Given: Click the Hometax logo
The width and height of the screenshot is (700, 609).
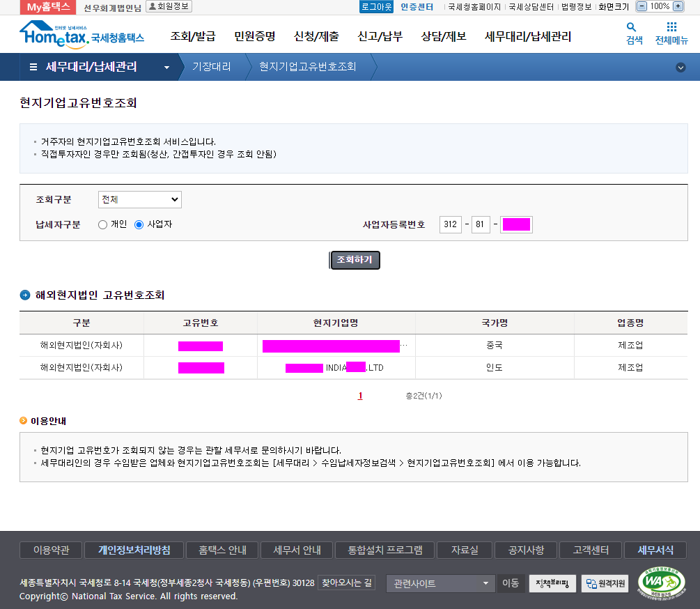Looking at the screenshot, I should coord(81,34).
